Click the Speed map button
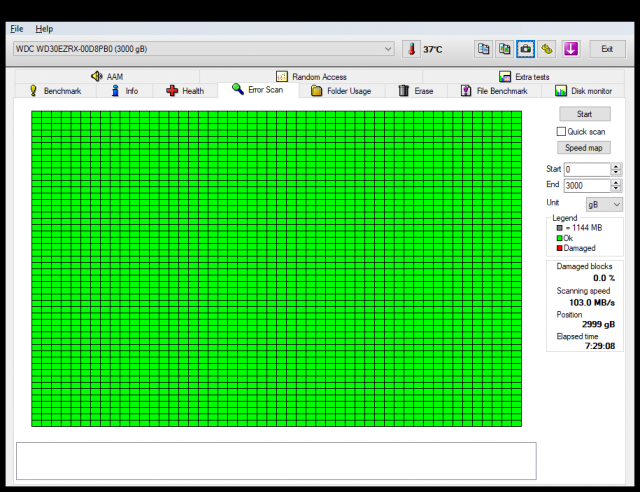This screenshot has width=640, height=492. click(584, 148)
